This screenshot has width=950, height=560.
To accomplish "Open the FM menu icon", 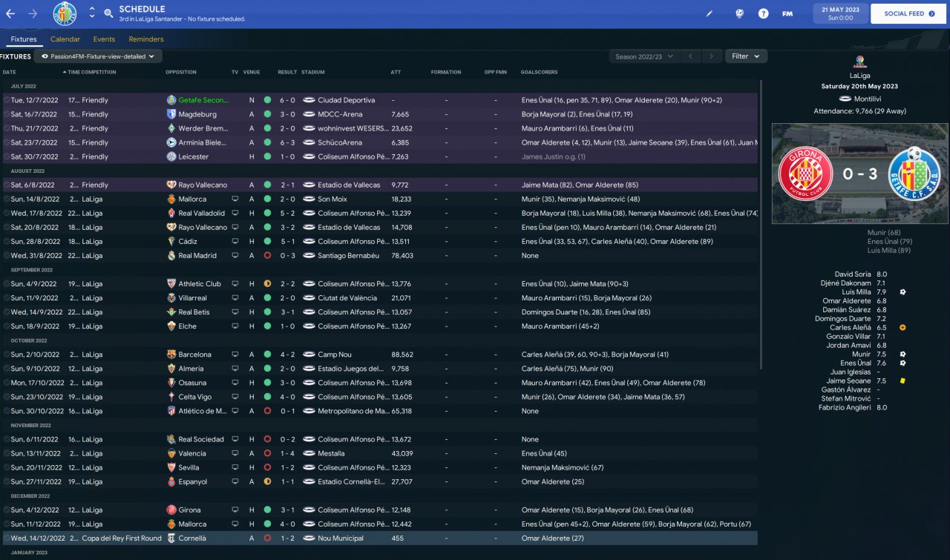I will click(x=787, y=13).
